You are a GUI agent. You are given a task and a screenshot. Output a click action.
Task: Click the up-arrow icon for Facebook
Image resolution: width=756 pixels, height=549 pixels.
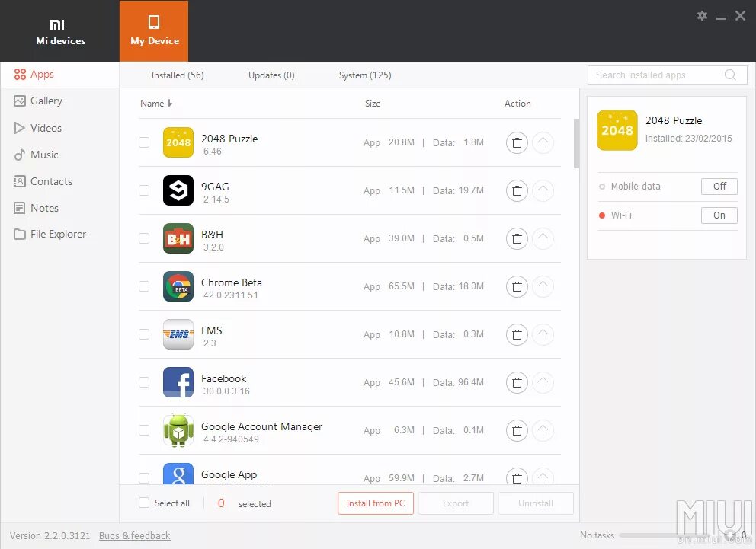coord(543,382)
